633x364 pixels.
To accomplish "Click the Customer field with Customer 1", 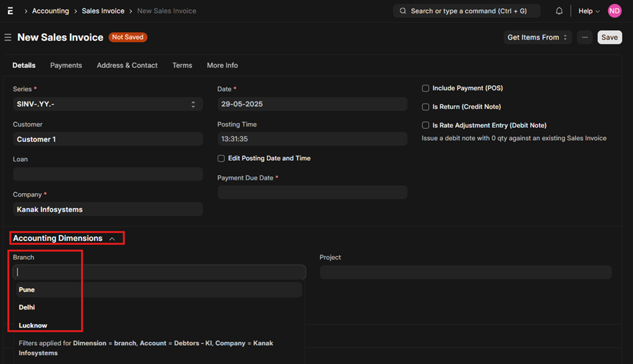I will coord(108,139).
